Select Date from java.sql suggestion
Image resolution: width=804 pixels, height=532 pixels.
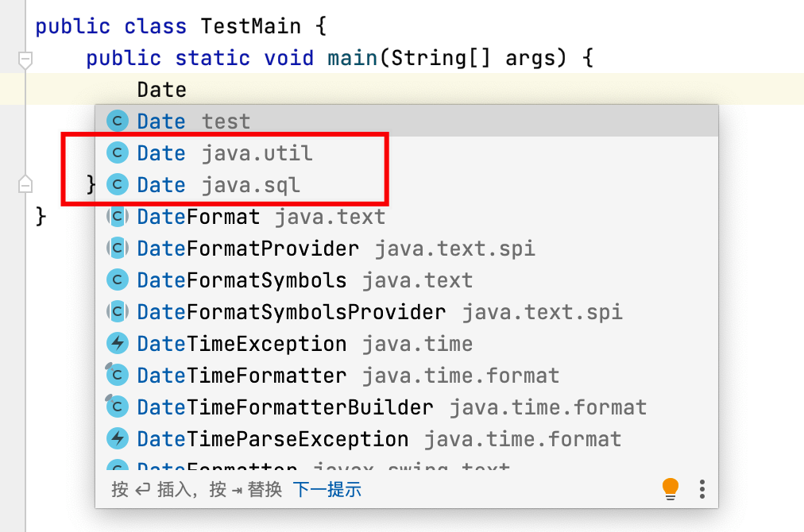coord(218,185)
